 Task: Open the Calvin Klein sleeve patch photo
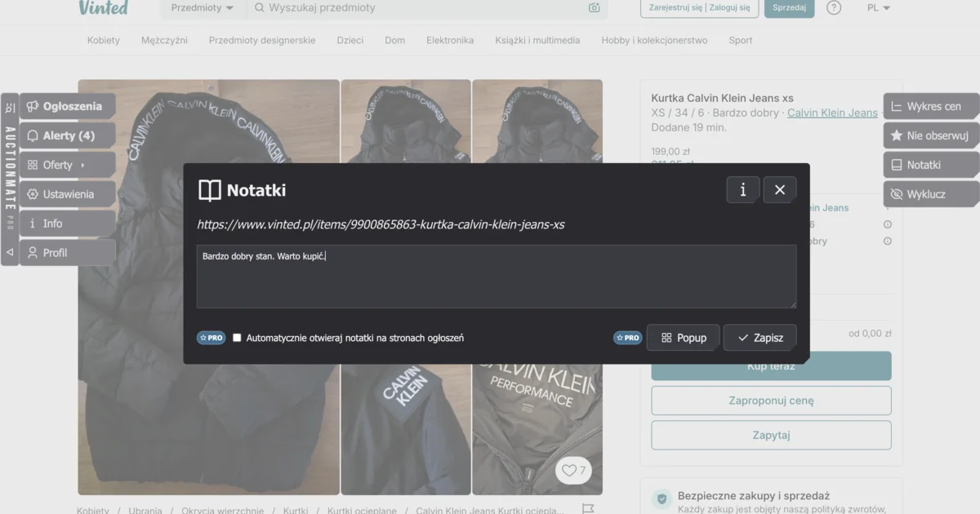coord(406,429)
